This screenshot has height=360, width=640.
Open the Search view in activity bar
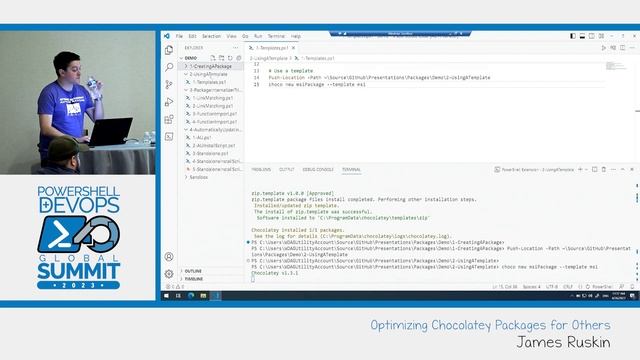point(169,67)
